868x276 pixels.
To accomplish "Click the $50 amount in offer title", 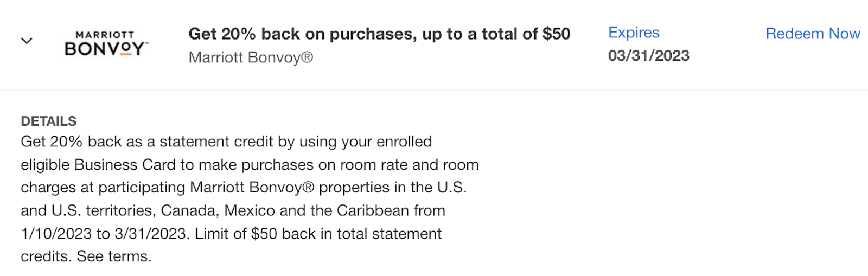I will (x=557, y=34).
